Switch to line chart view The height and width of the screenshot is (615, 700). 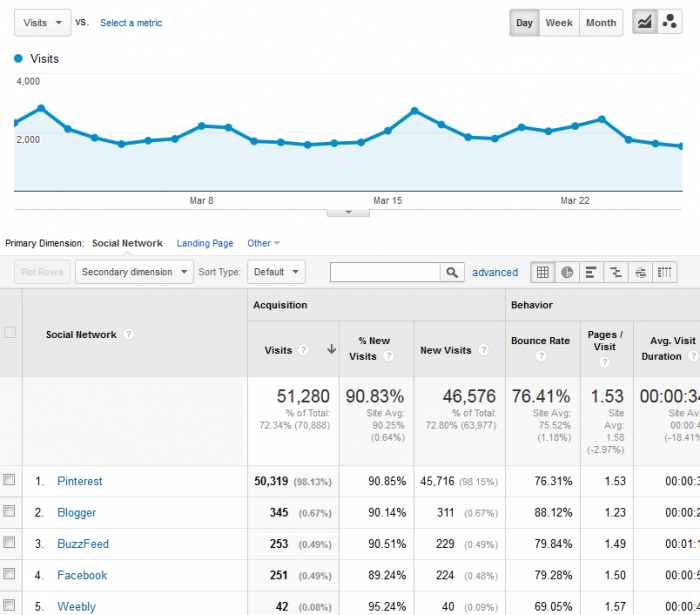(x=644, y=22)
